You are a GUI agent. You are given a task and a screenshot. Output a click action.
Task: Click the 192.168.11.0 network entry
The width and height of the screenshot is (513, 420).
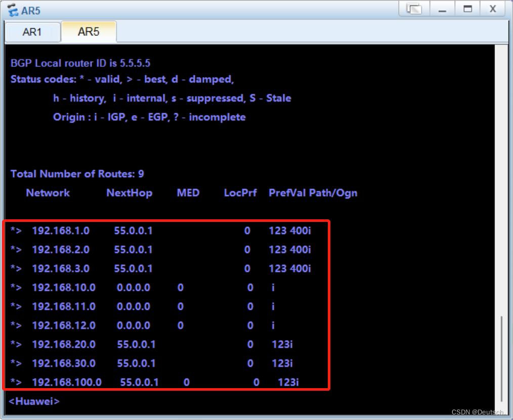click(x=64, y=307)
